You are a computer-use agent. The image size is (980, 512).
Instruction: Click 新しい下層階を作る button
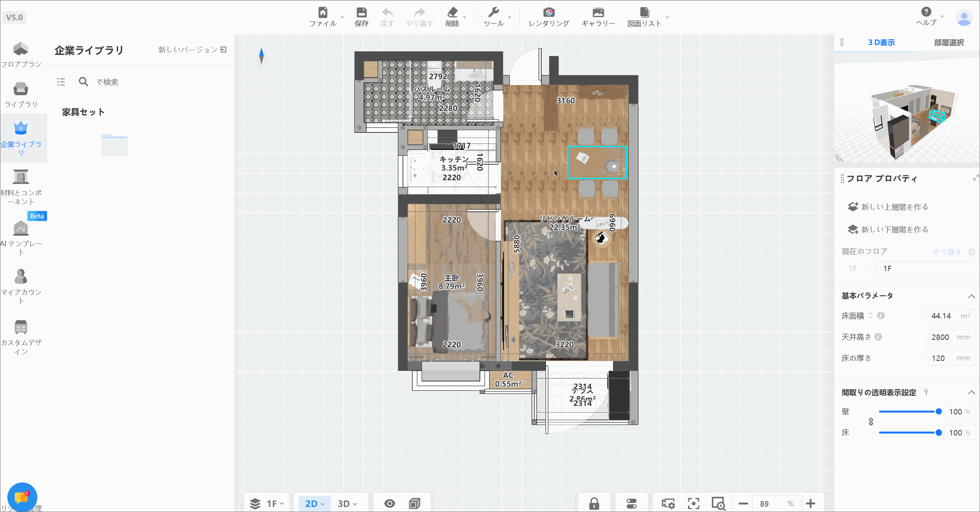[x=888, y=230]
